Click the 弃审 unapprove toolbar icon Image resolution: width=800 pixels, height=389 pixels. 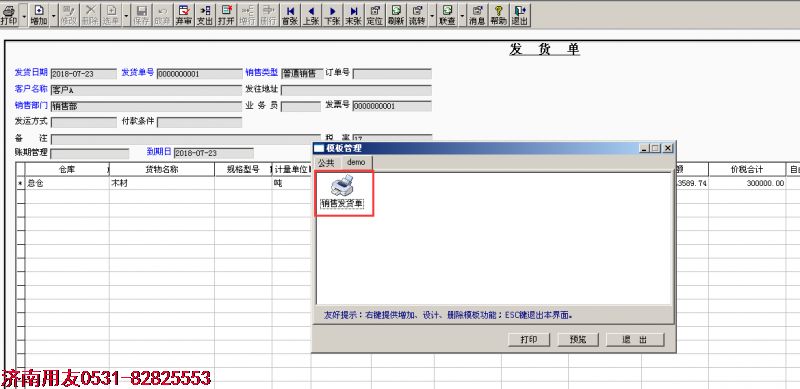[x=183, y=15]
